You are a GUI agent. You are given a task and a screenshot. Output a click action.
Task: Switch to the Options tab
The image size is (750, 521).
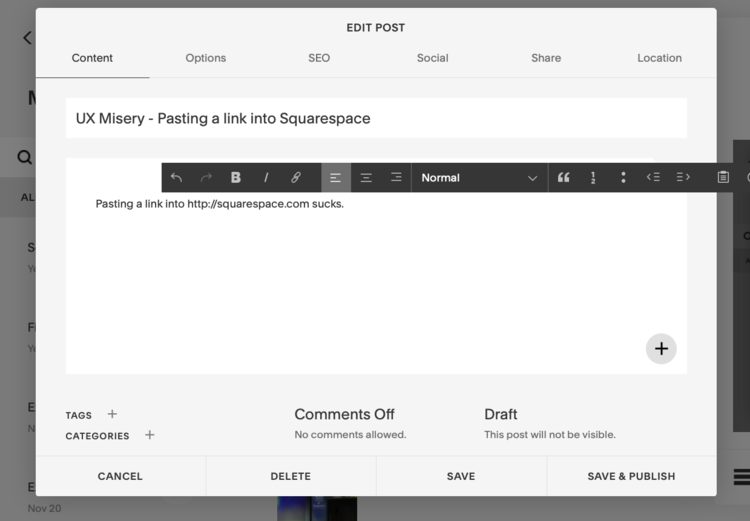click(x=206, y=58)
